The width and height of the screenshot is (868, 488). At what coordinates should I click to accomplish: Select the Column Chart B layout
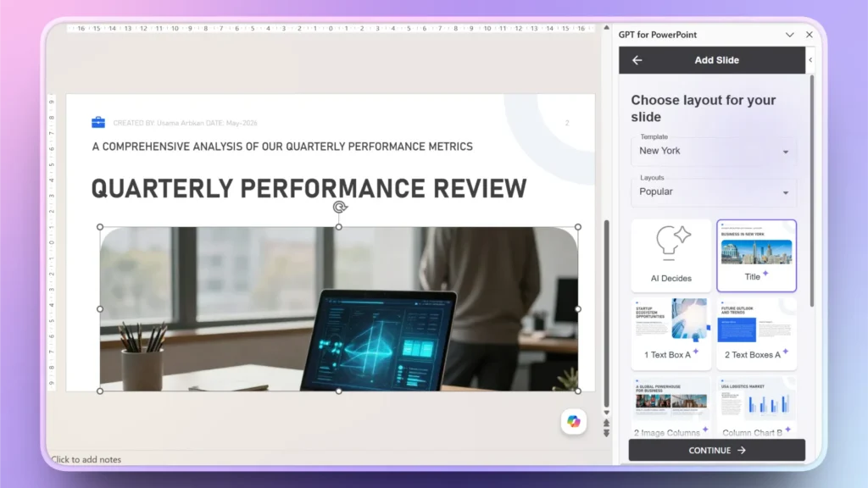[x=756, y=408]
